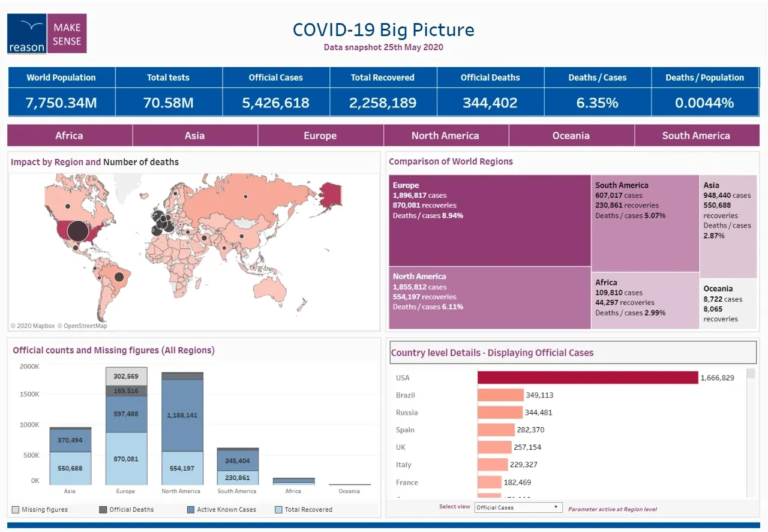Select the Africa treemap tile
This screenshot has width=768, height=532.
click(x=646, y=301)
